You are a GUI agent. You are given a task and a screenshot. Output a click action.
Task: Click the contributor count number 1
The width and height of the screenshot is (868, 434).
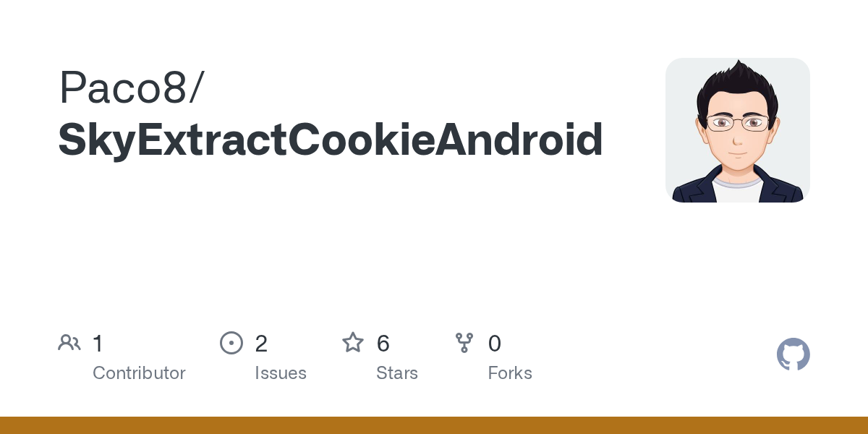pyautogui.click(x=98, y=344)
